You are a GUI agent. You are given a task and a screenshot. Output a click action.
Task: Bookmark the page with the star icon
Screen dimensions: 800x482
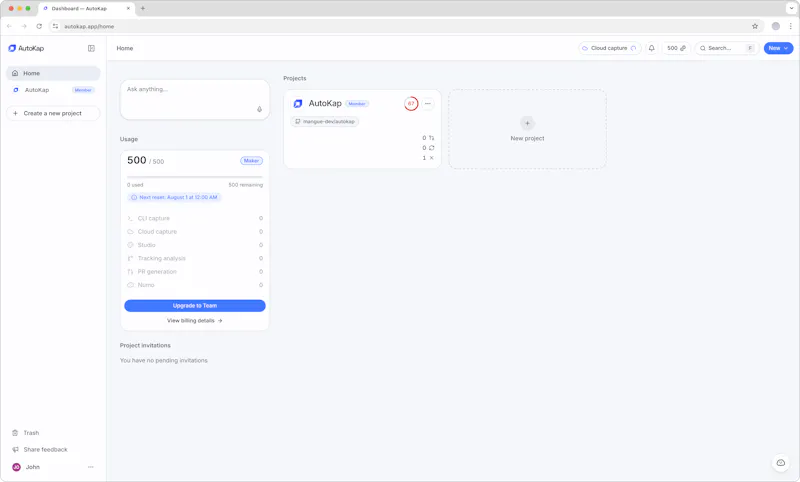(755, 27)
